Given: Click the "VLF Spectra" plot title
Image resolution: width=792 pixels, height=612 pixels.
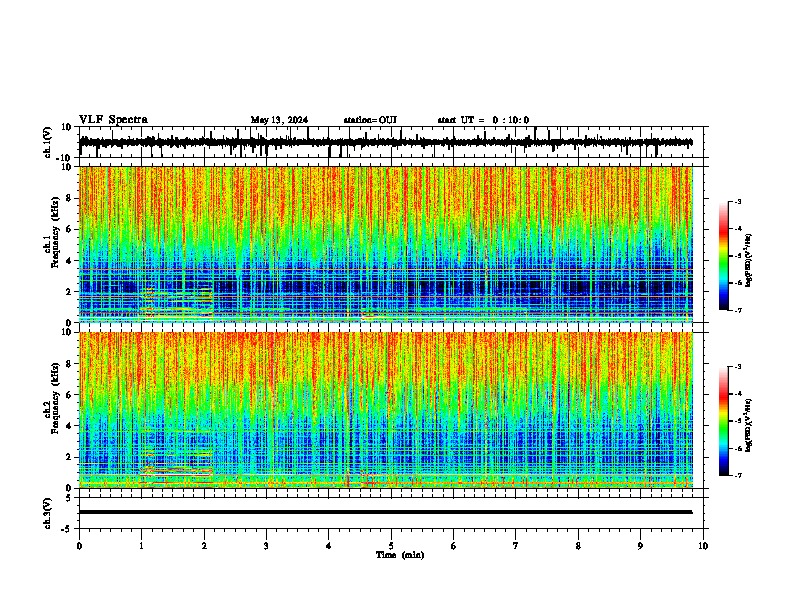Looking at the screenshot, I should [x=113, y=120].
